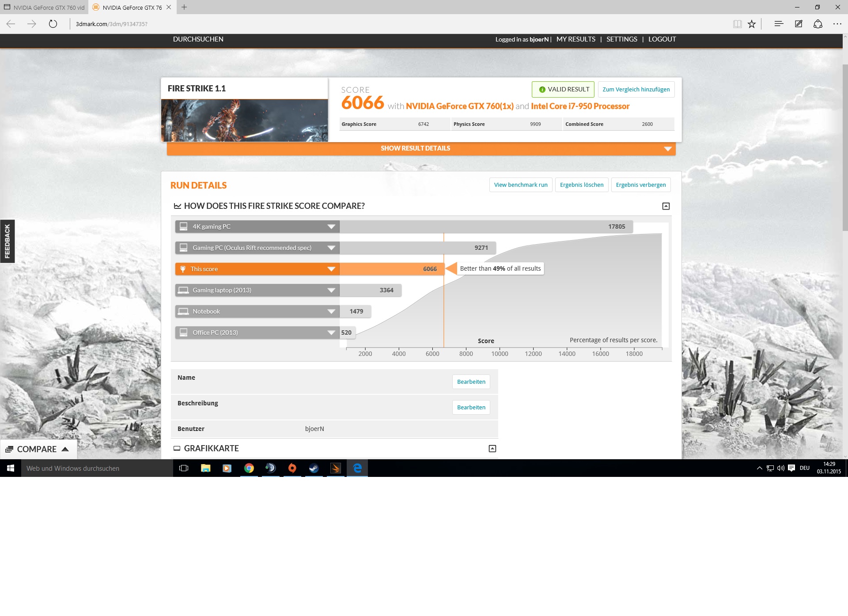Click the Fire Strike benchmark thumbnail

click(244, 120)
